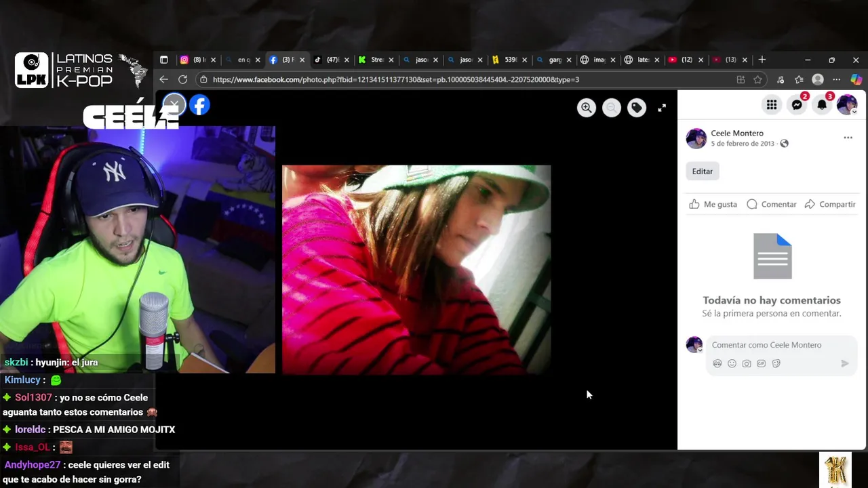
Task: Add this page to favorites star
Action: tap(757, 79)
